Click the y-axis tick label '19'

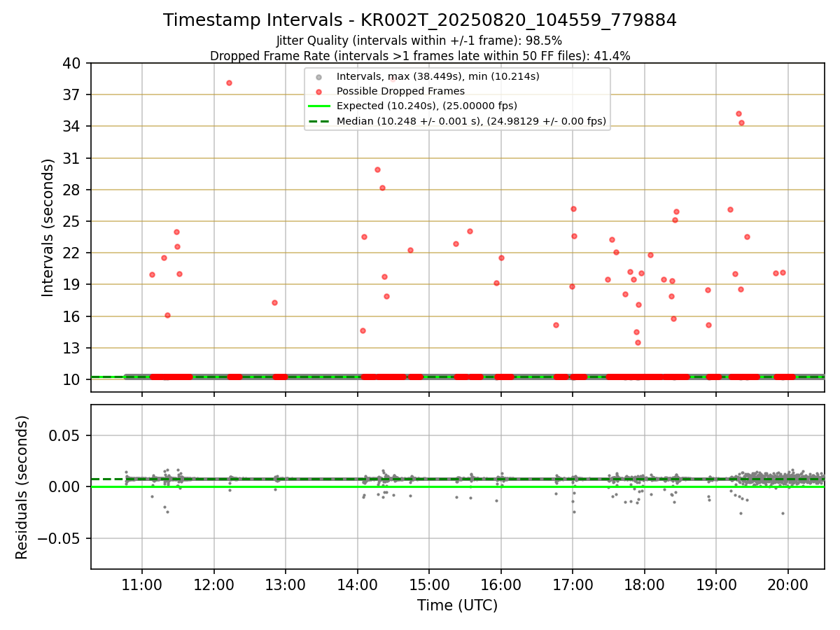(x=73, y=284)
